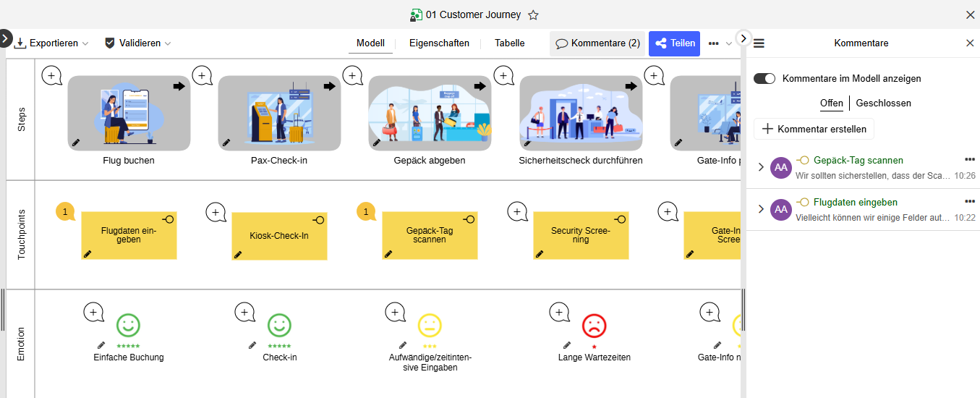Click the blue Teilen button
Screen dimensions: 980x398
tap(675, 43)
